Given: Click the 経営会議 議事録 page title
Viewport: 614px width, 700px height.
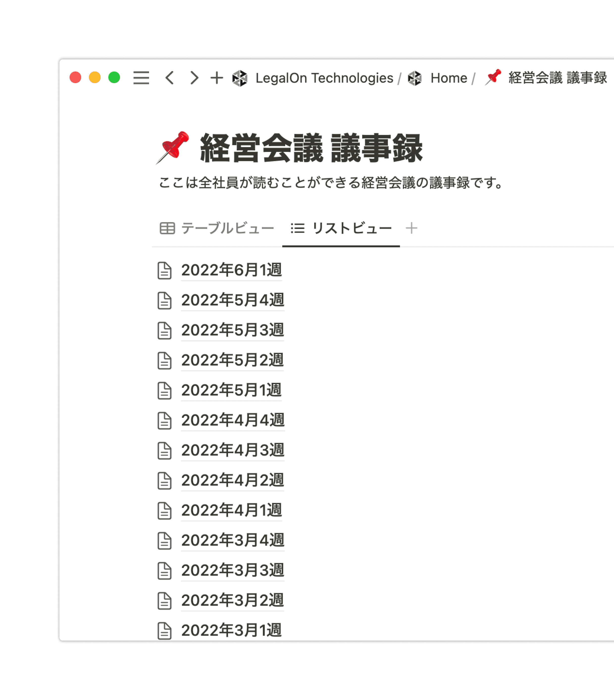Looking at the screenshot, I should click(311, 148).
